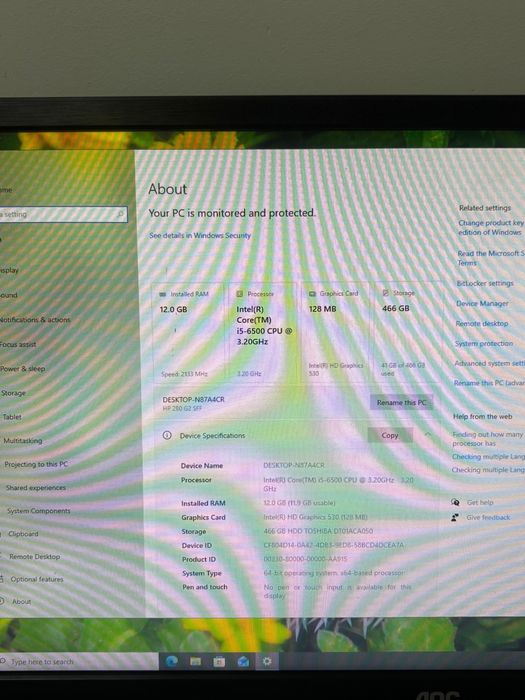The image size is (525, 700).
Task: Open Multitasking settings
Action: click(x=23, y=441)
